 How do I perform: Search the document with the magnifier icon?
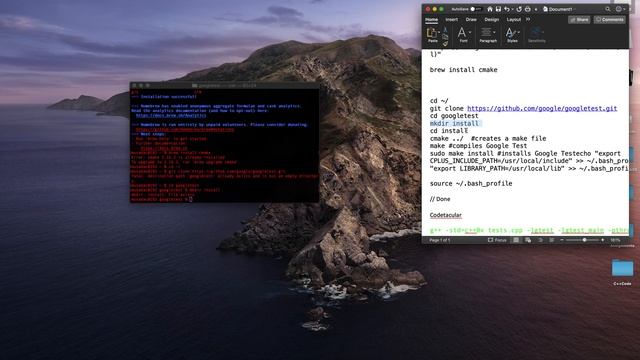coord(608,9)
